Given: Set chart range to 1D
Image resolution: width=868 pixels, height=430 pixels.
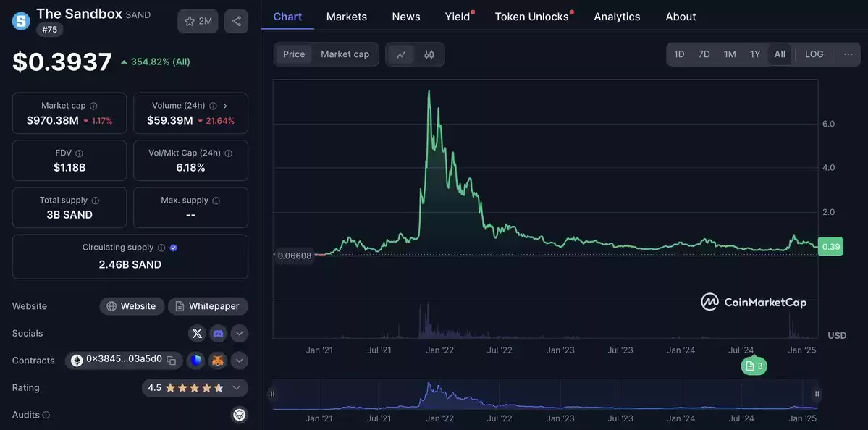Looking at the screenshot, I should pyautogui.click(x=679, y=54).
